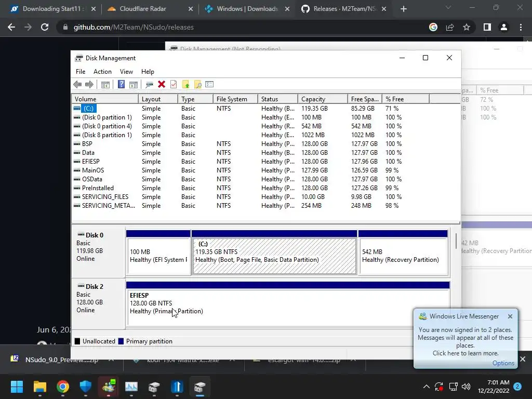Screen dimensions: 532x399
Task: Open Chrome side panel icon
Action: [x=487, y=27]
